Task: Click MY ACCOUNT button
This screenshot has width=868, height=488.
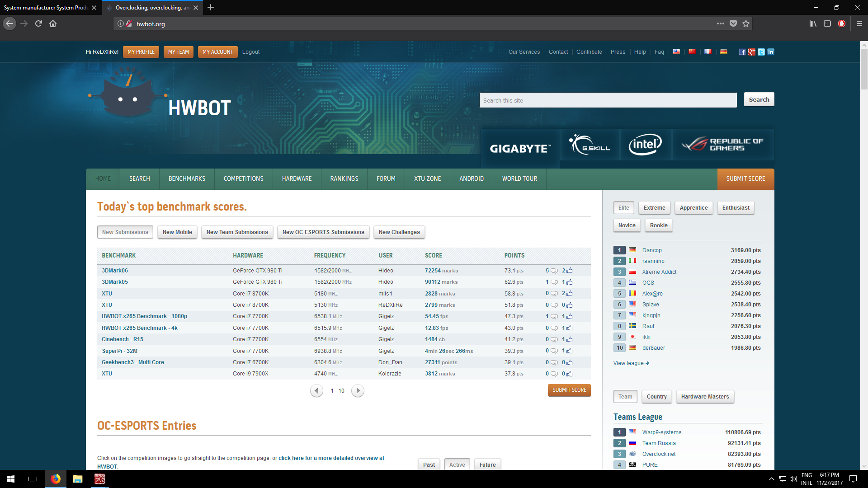Action: [218, 52]
